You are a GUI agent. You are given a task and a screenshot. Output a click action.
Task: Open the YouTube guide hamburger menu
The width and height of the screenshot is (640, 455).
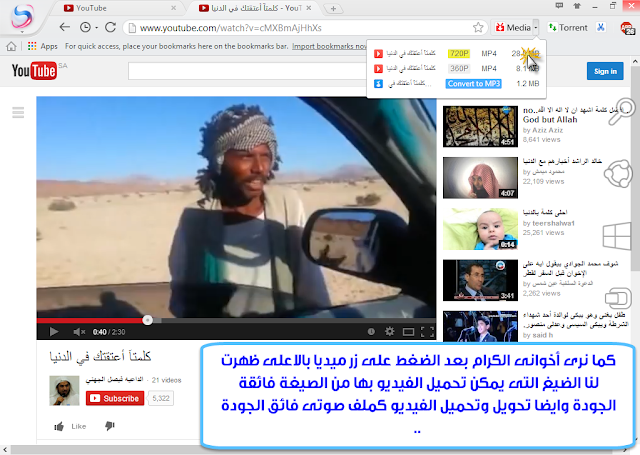point(18,112)
